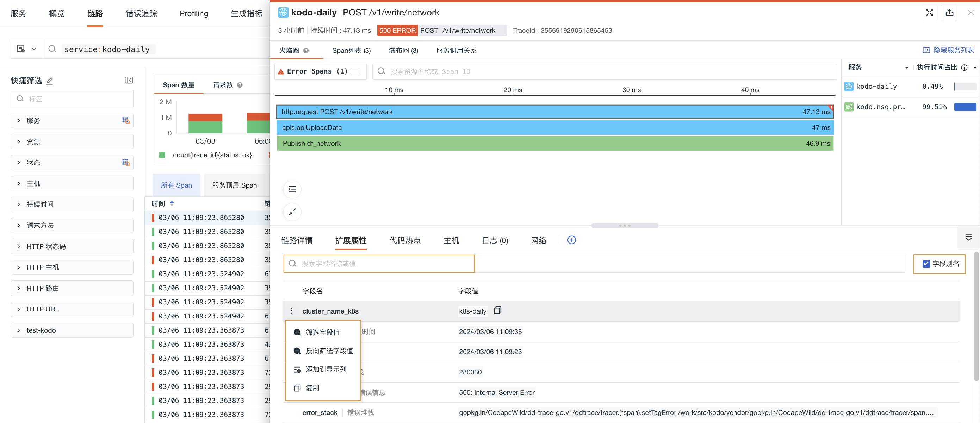Click the kodo.nsq.pr… 99.51% progress bar
The width and height of the screenshot is (980, 423).
click(965, 107)
